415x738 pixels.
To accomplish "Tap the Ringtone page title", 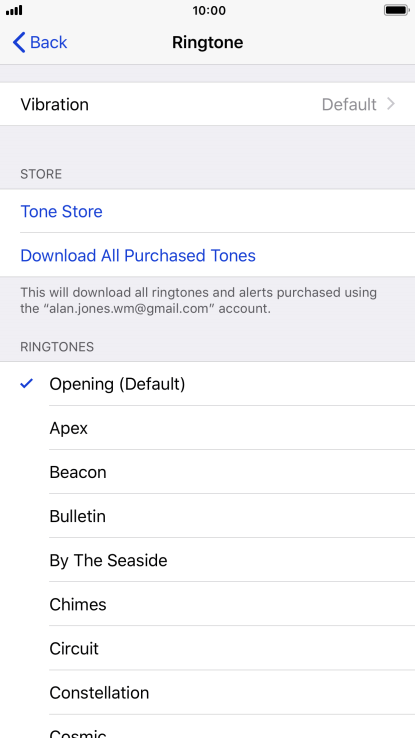I will coord(208,42).
